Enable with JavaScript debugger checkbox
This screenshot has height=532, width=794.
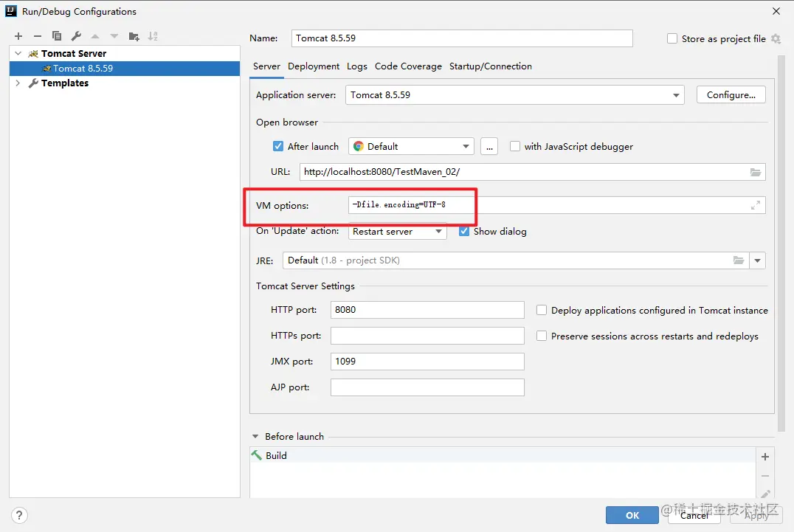coord(515,146)
